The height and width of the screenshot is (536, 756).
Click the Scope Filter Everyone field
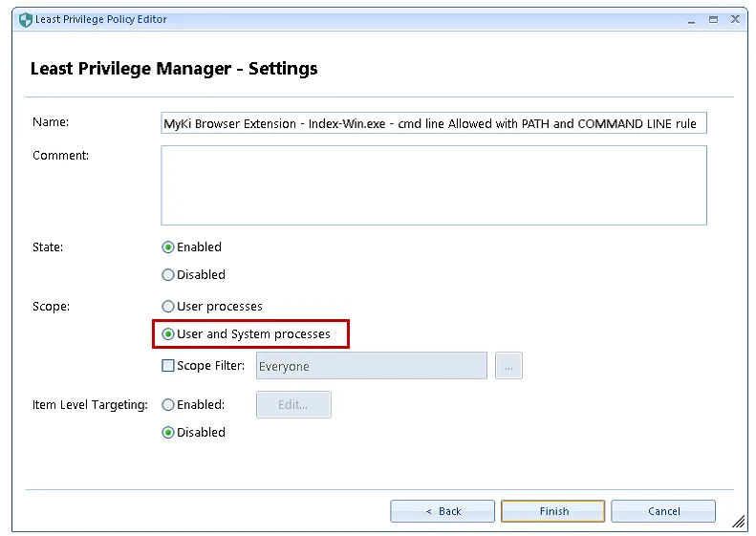coord(371,366)
